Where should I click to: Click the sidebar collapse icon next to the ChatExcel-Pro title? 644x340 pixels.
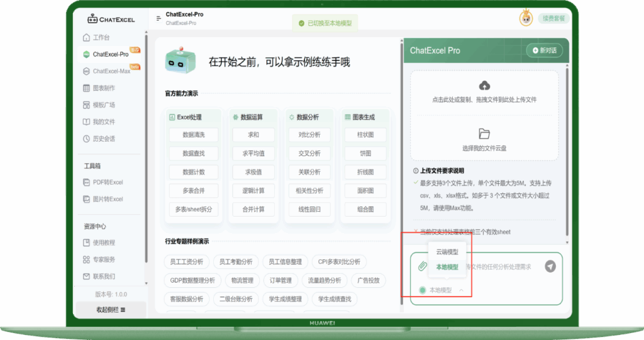[x=158, y=18]
